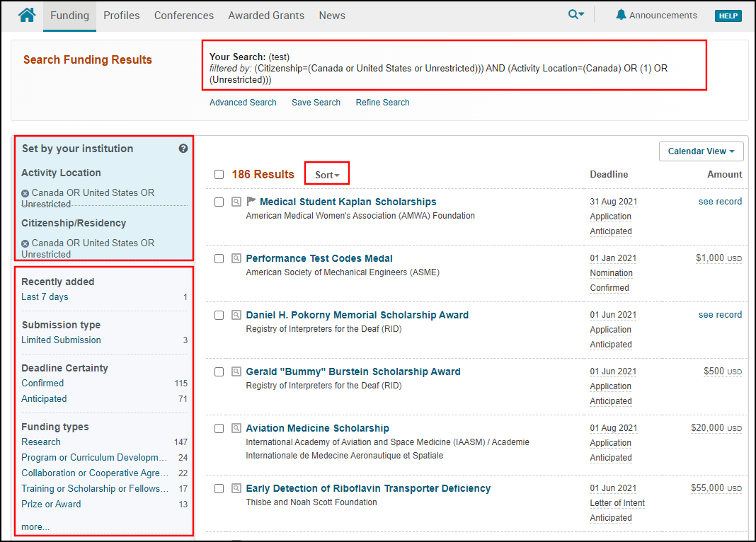The width and height of the screenshot is (756, 542).
Task: Tick the select-all results checkbox
Action: 219,175
